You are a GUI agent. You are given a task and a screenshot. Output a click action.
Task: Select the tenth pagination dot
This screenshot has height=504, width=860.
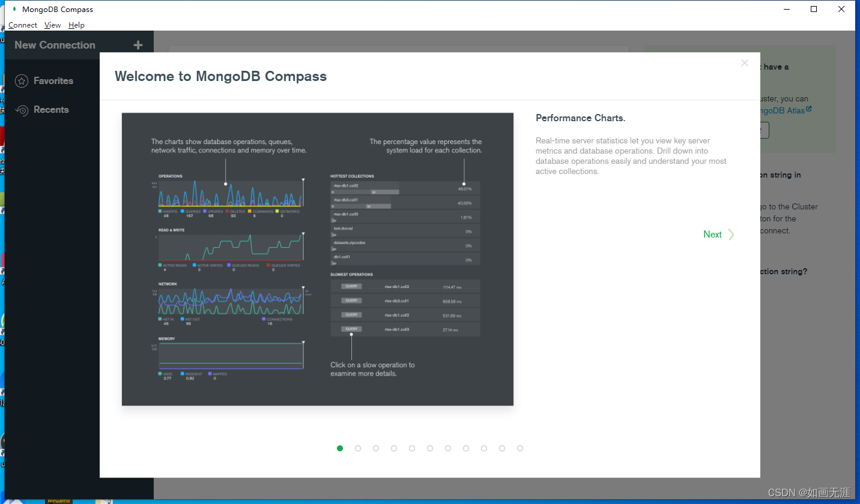pos(502,448)
